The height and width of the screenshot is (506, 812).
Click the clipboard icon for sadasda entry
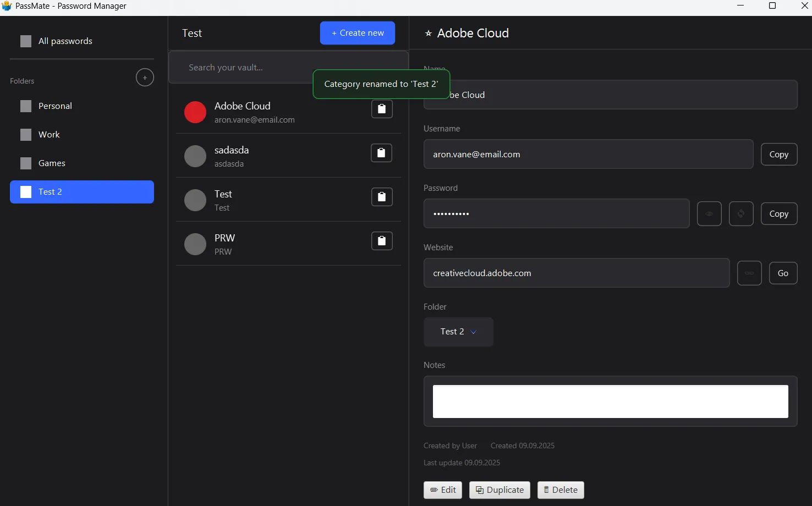tap(382, 153)
